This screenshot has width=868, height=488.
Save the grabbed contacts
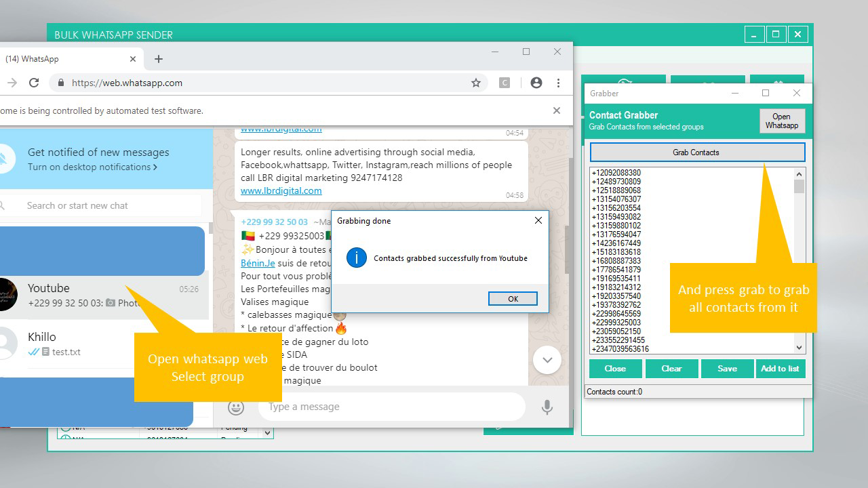pos(727,368)
